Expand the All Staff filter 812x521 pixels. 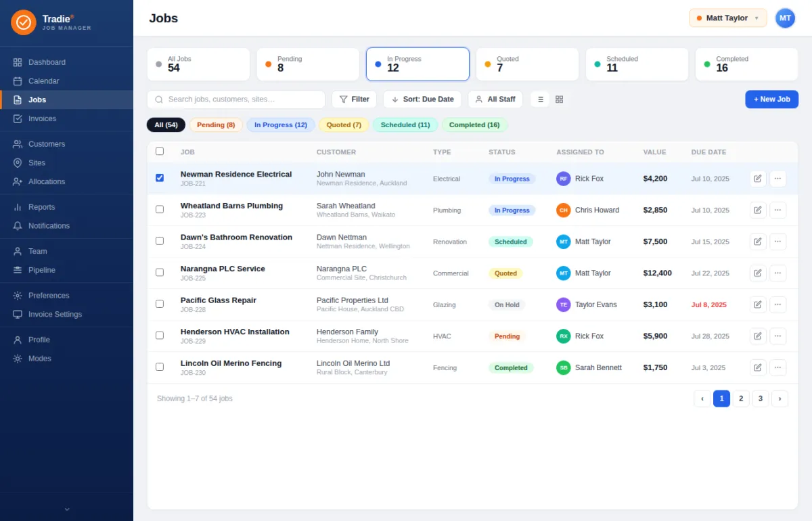pos(495,99)
